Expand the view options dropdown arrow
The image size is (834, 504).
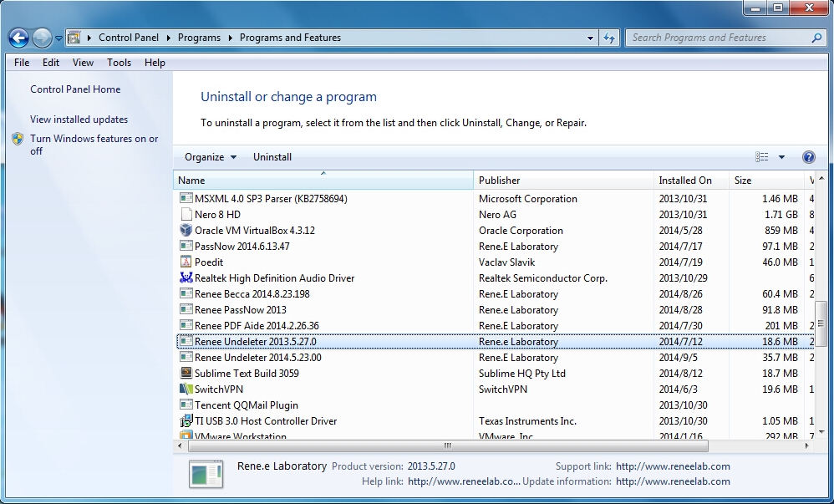(782, 157)
